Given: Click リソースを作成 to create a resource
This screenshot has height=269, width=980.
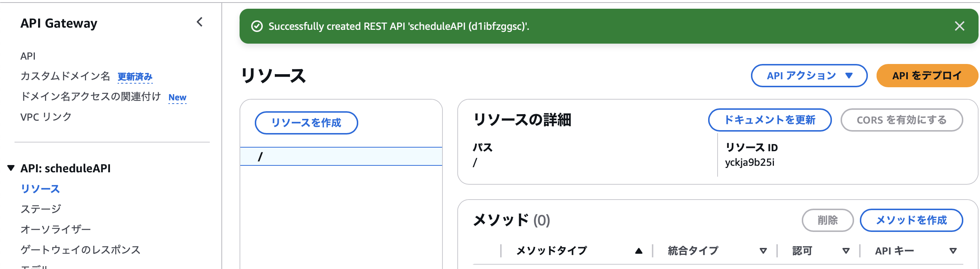Looking at the screenshot, I should tap(307, 123).
